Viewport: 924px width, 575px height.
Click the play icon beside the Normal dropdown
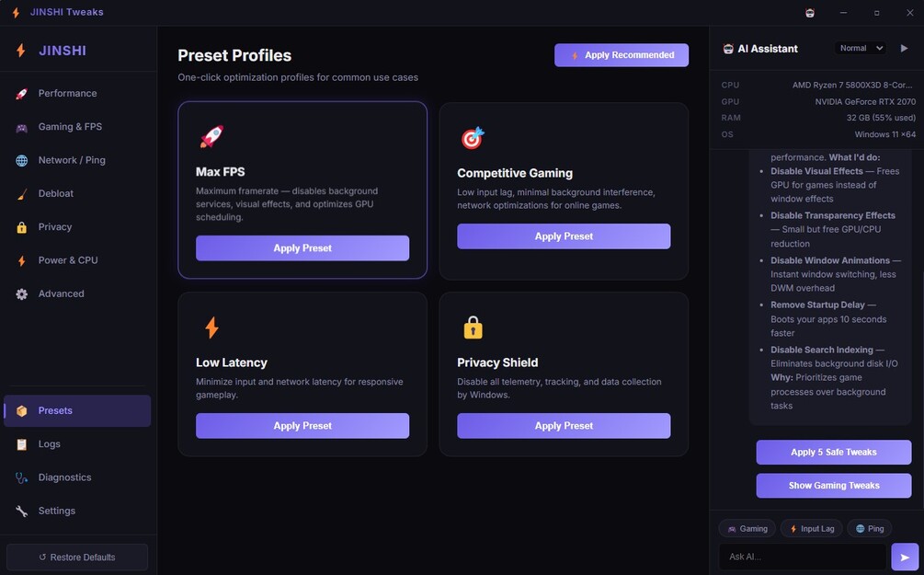pyautogui.click(x=905, y=48)
